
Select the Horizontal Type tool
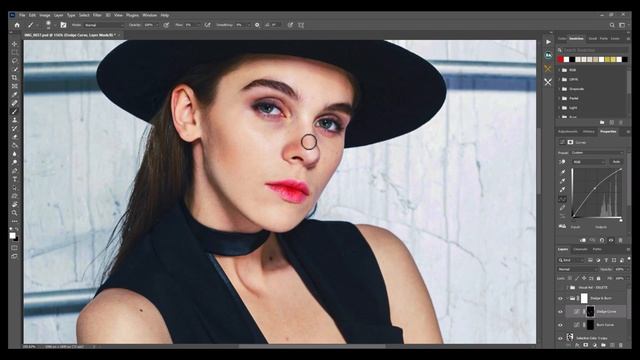15,179
